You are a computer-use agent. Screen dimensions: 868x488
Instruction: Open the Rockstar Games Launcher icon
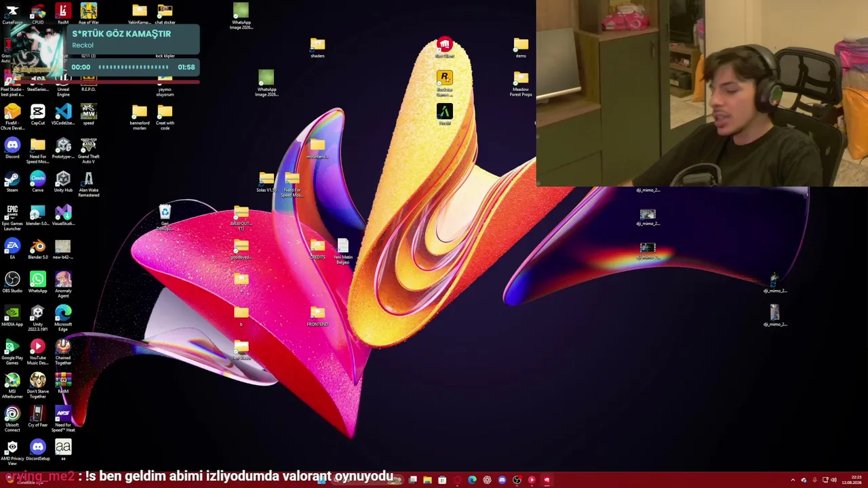[x=444, y=83]
